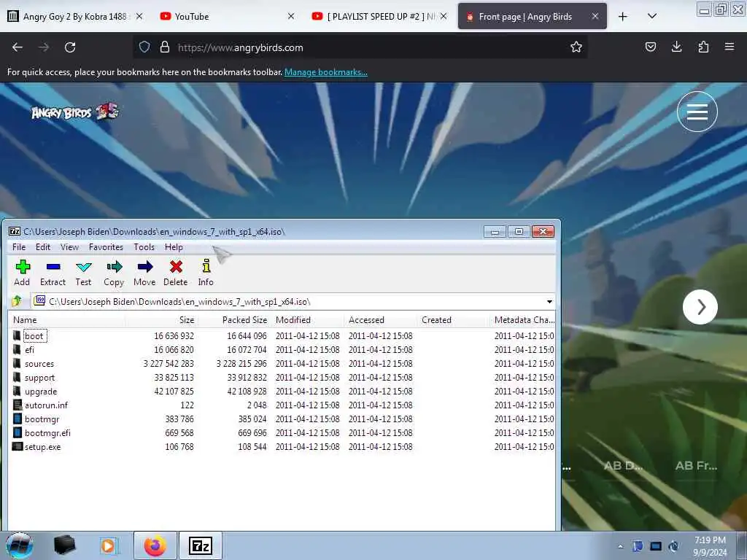Save to Pocket icon in Firefox
Viewport: 747px width, 560px height.
click(x=650, y=47)
